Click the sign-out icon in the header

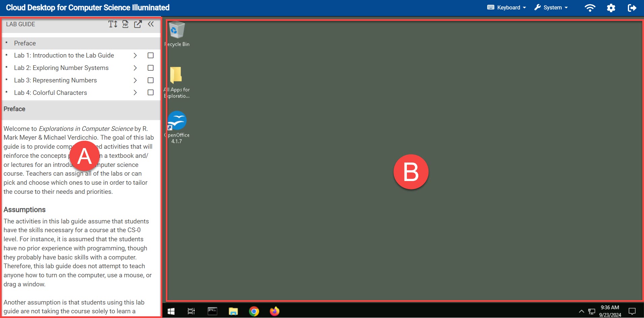pos(633,8)
